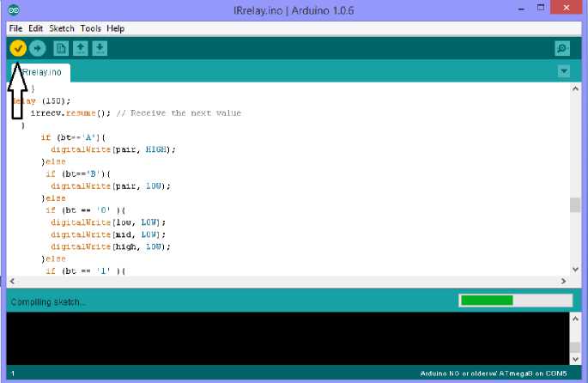The image size is (588, 383).
Task: Click the "if (bt == '1' ){" line
Action: [x=86, y=271]
